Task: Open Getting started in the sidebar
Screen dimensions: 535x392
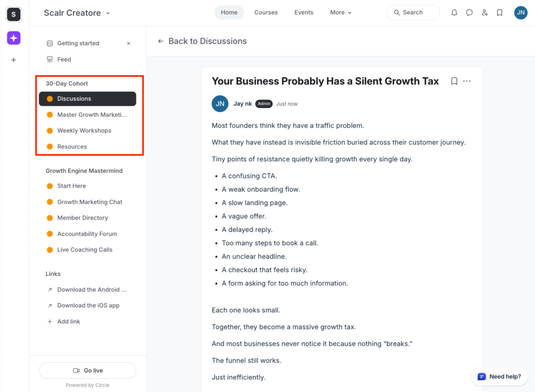Action: (87, 43)
